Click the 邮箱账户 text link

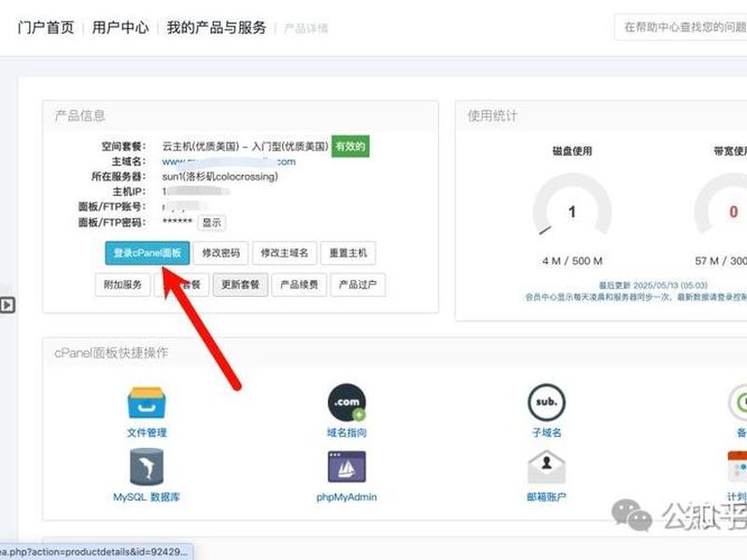(x=546, y=497)
